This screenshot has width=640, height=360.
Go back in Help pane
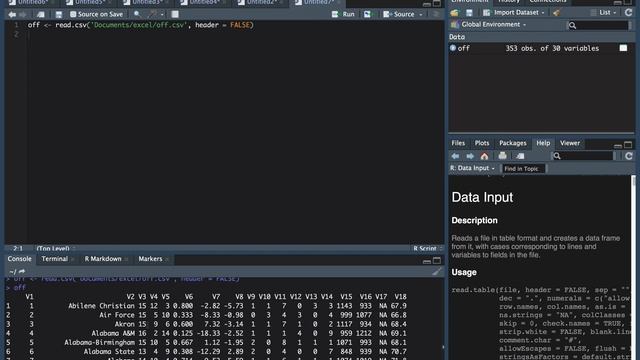455,156
